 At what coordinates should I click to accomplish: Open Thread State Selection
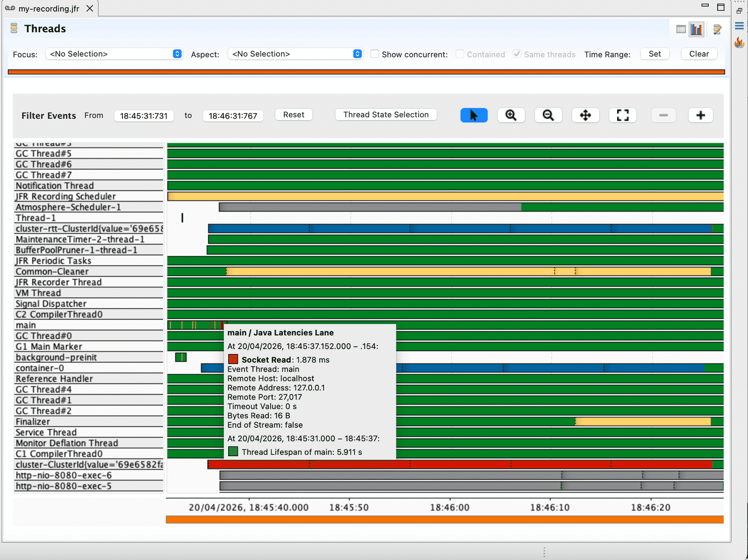click(x=386, y=115)
